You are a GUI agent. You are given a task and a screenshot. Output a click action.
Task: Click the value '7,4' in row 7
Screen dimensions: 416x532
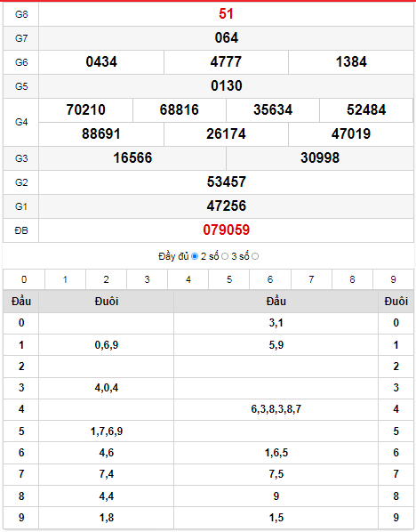(x=107, y=474)
